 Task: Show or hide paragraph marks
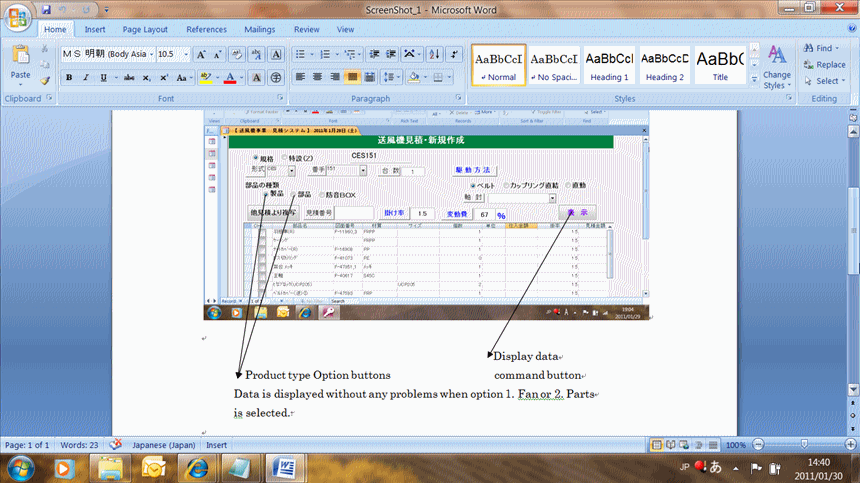454,54
